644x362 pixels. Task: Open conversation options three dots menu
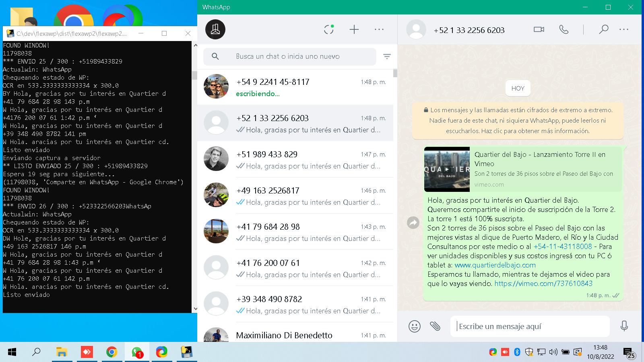point(624,29)
